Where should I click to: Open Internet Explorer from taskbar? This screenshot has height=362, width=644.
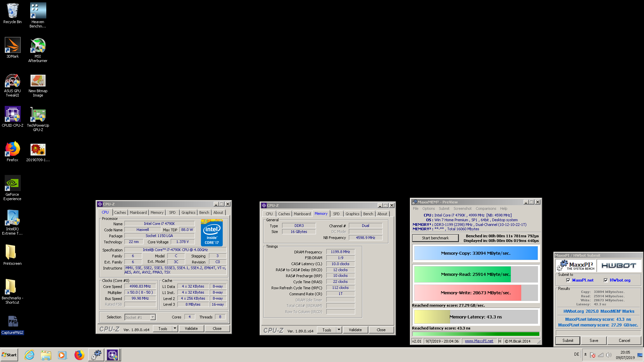[30, 355]
